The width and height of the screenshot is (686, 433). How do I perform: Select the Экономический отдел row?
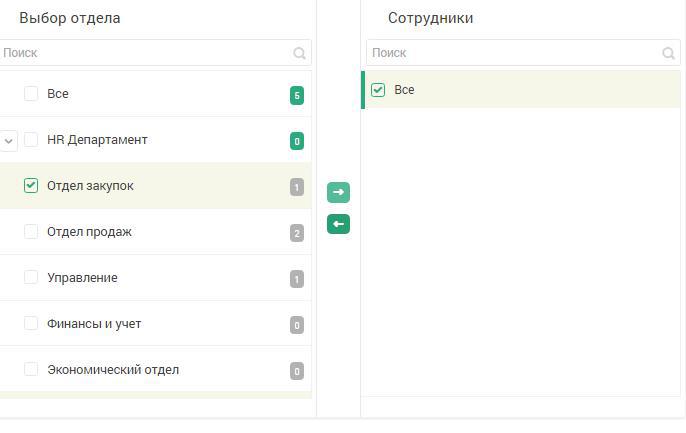156,369
